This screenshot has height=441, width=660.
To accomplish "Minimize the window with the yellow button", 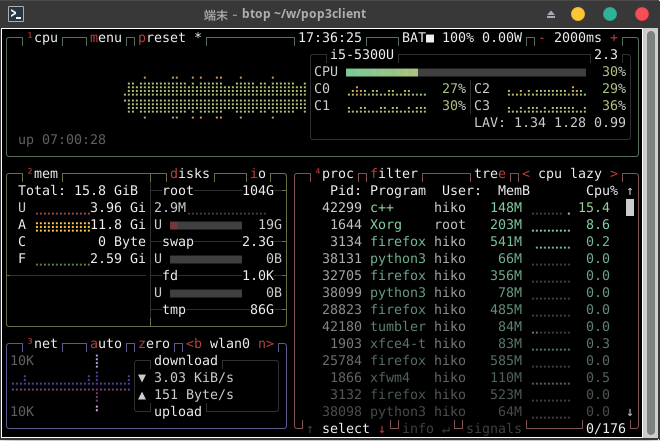I will pyautogui.click(x=578, y=14).
